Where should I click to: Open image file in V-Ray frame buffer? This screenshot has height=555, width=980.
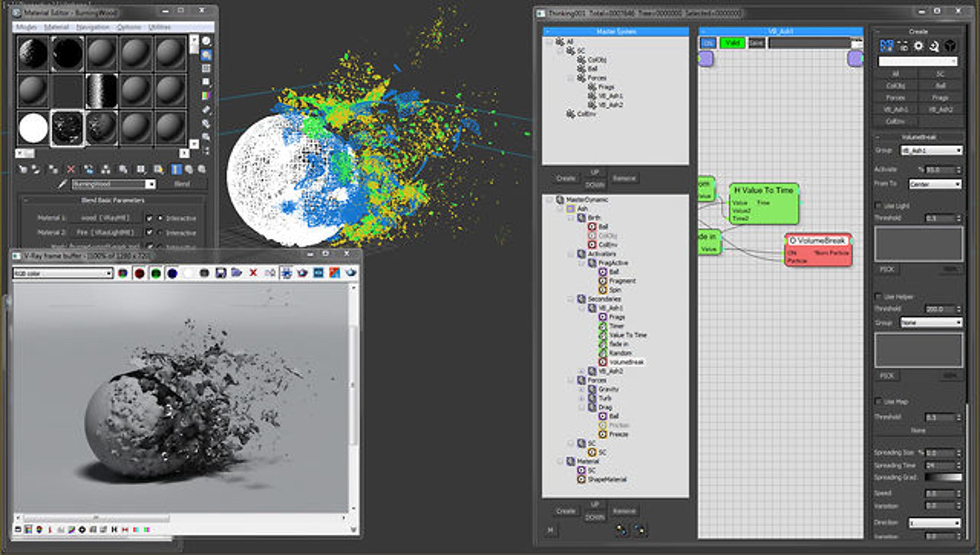coord(236,273)
